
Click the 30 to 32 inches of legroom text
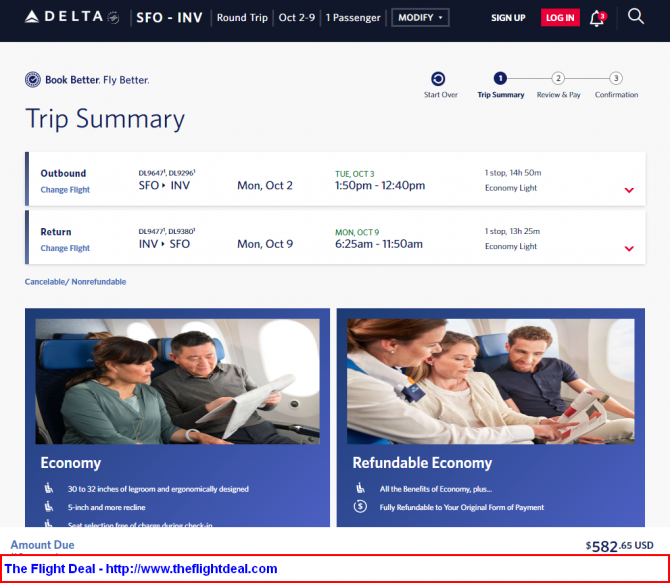click(158, 489)
